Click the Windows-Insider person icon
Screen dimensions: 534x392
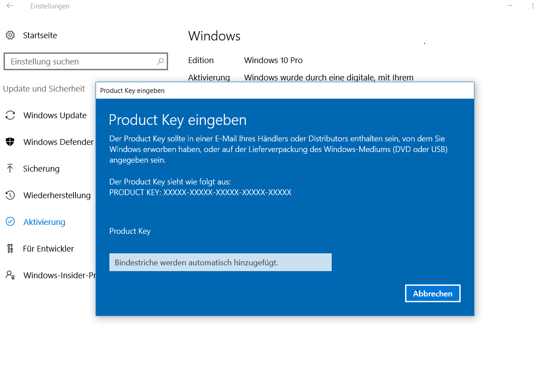coord(10,275)
